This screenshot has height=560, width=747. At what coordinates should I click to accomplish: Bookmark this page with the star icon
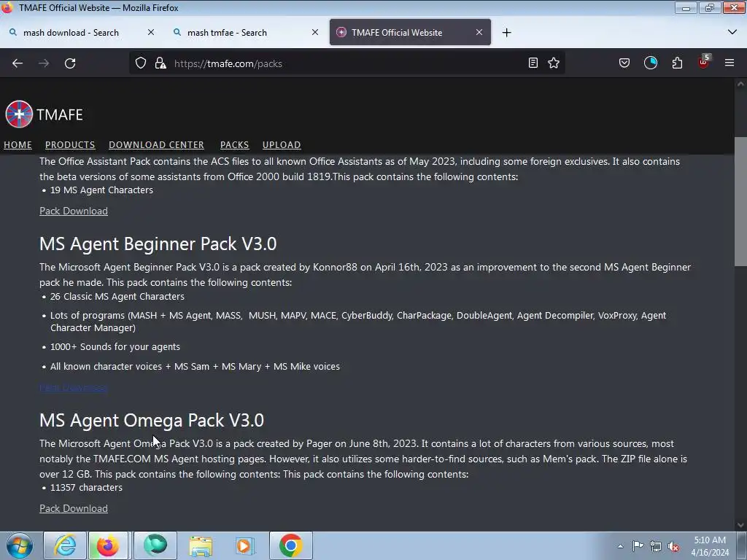[554, 63]
